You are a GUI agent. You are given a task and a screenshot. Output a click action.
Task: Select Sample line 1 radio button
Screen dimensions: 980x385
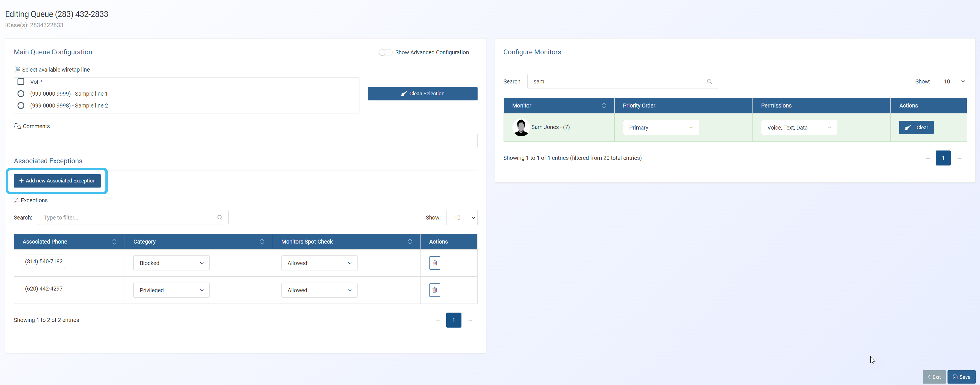pyautogui.click(x=21, y=94)
